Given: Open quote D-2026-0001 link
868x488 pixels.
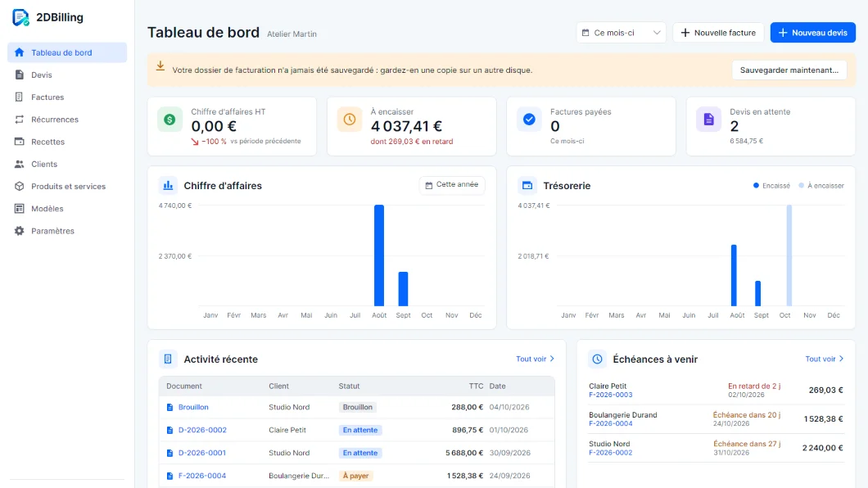Looking at the screenshot, I should click(202, 453).
